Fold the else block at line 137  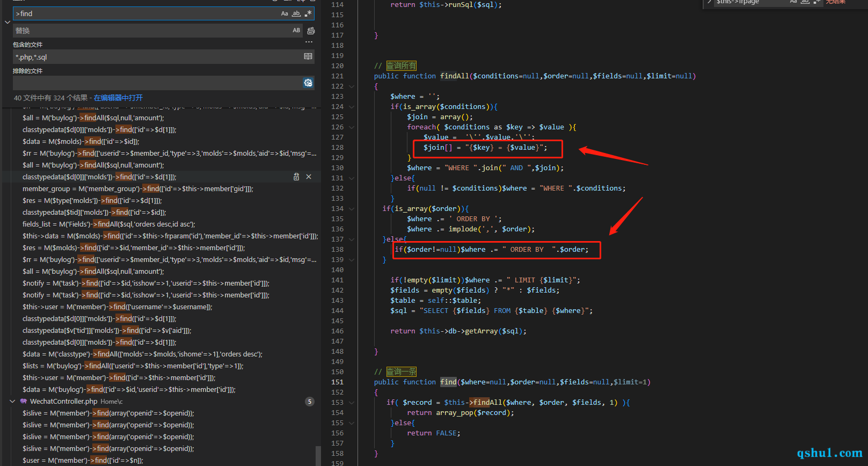tap(352, 239)
